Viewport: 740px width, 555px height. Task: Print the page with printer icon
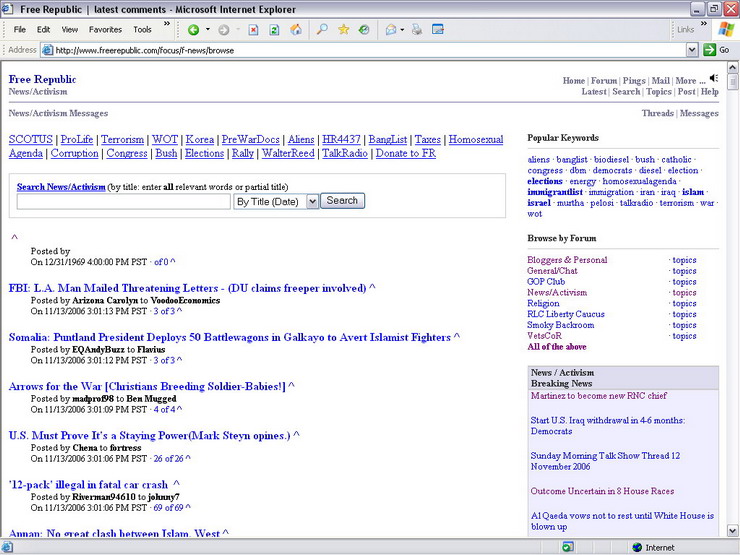coord(417,30)
